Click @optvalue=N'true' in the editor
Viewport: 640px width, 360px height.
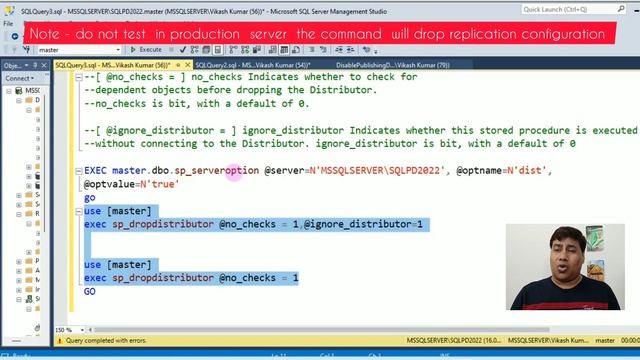[131, 184]
